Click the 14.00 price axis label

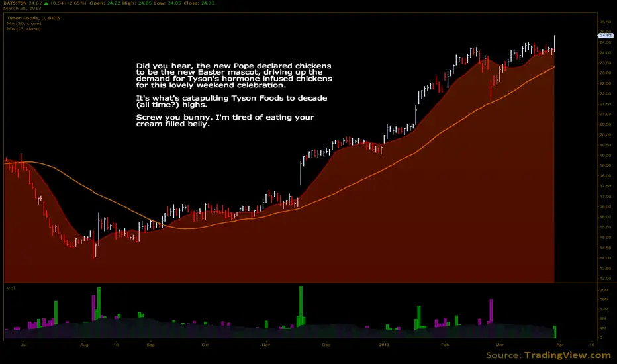pyautogui.click(x=605, y=257)
